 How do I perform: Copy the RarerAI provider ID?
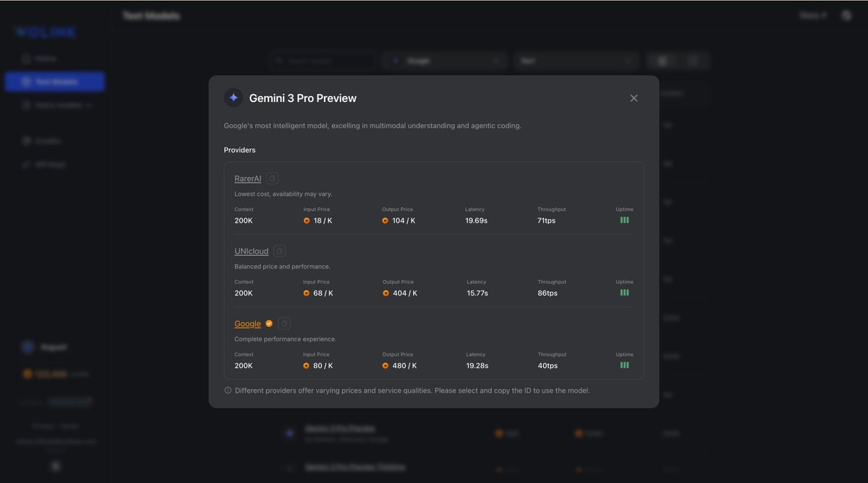tap(272, 179)
